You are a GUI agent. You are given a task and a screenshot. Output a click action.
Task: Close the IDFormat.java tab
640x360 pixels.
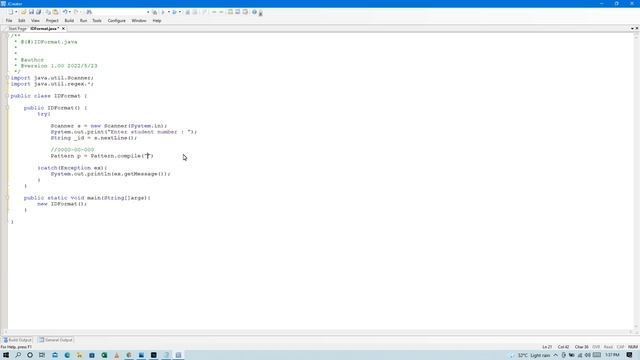click(63, 29)
